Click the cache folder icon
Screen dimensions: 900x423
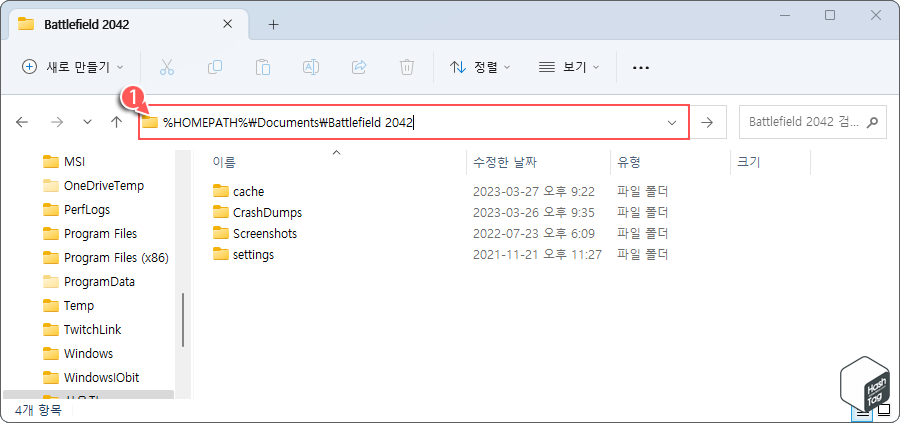221,191
